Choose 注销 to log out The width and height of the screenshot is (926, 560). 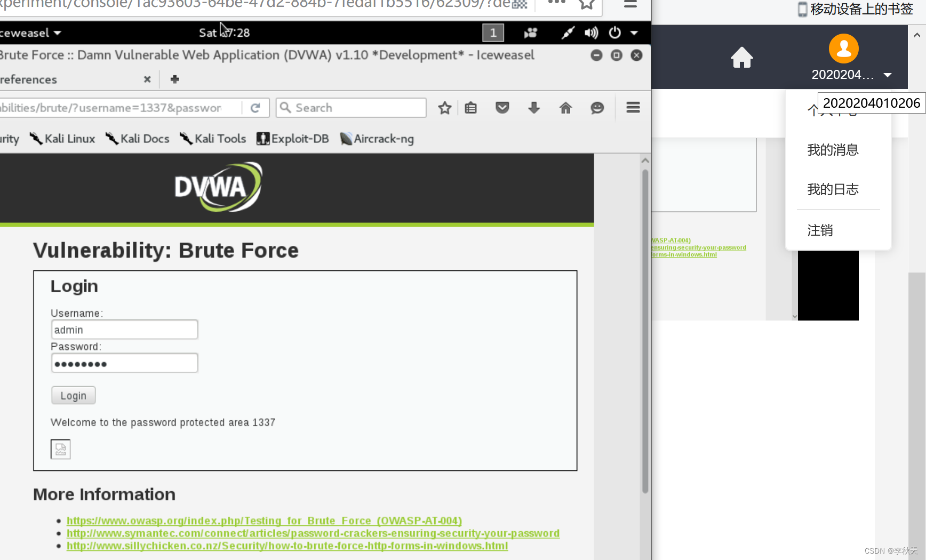[820, 230]
